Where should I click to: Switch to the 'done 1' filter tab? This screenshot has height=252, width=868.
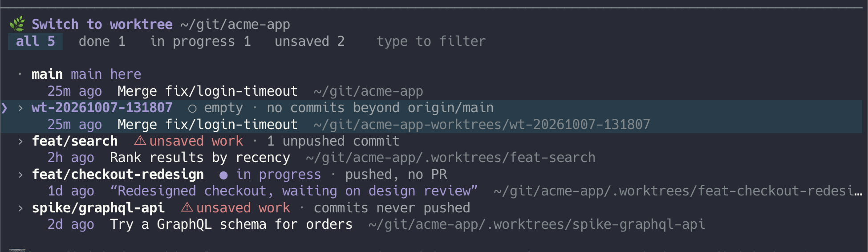[102, 41]
